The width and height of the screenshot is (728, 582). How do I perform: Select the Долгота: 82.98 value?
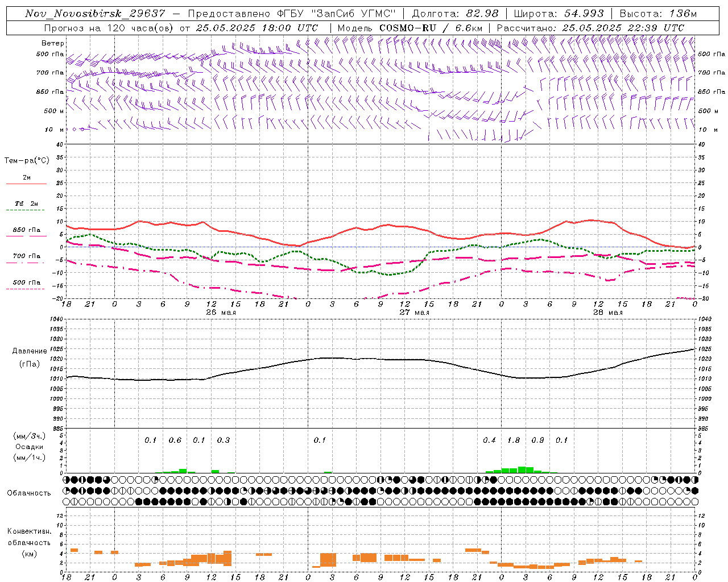[x=455, y=14]
